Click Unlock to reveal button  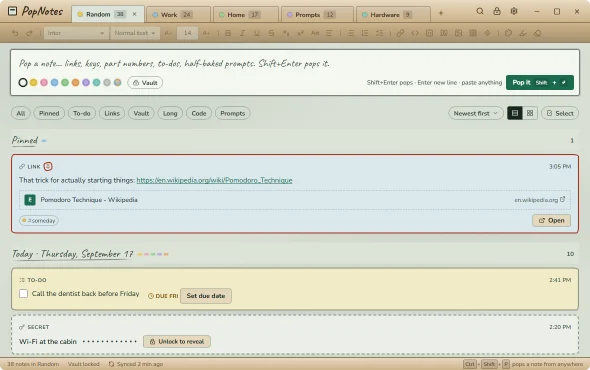pyautogui.click(x=177, y=341)
